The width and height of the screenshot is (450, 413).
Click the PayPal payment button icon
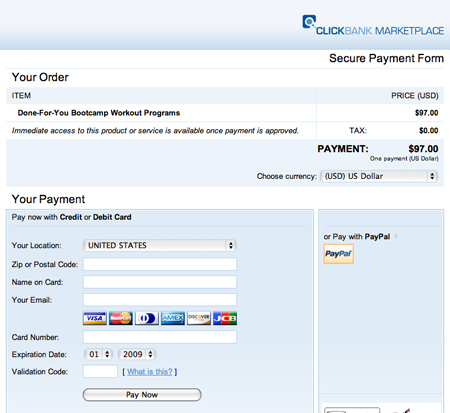[x=339, y=254]
